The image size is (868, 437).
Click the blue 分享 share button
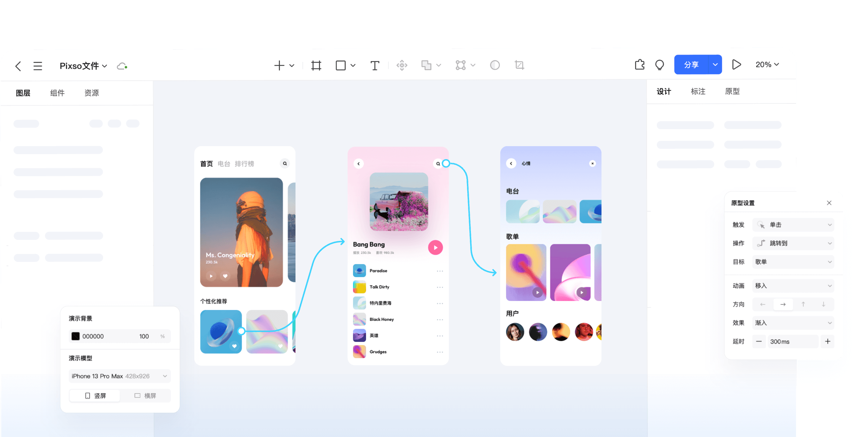[x=691, y=65]
